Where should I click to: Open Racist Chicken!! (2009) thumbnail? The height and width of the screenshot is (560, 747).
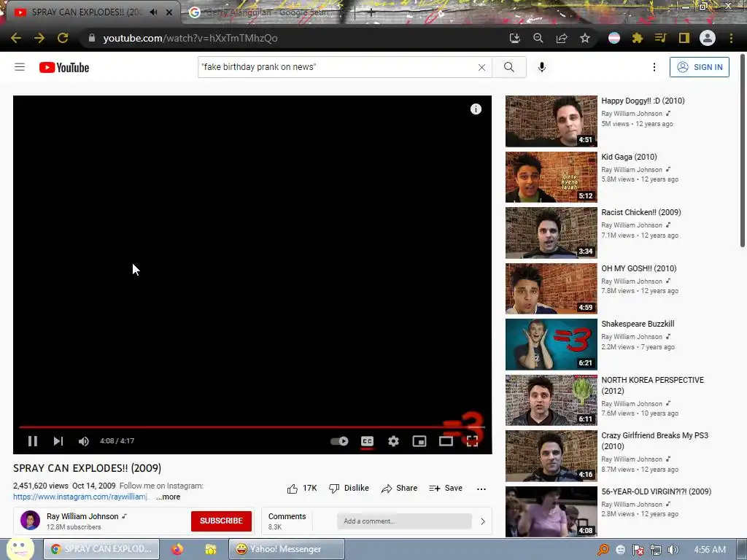click(551, 233)
